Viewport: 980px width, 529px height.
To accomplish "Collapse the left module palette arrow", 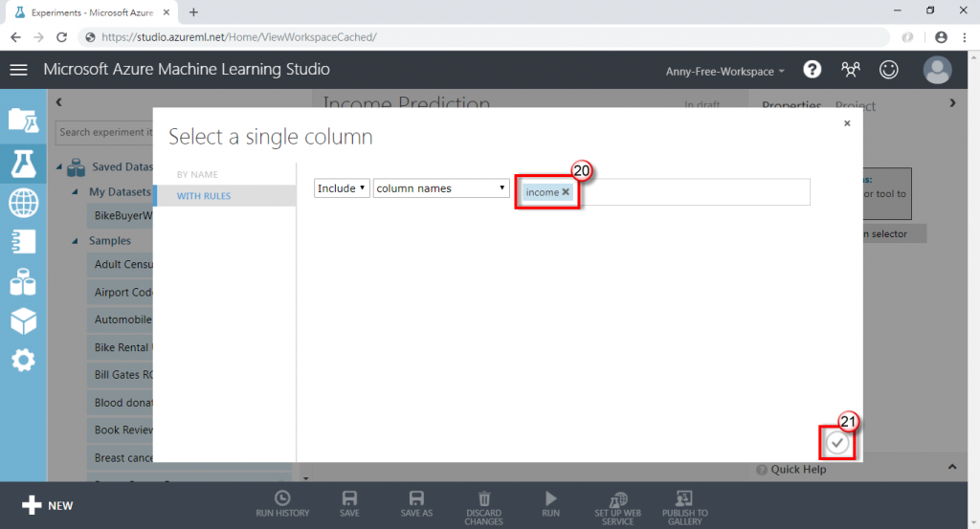I will [58, 101].
